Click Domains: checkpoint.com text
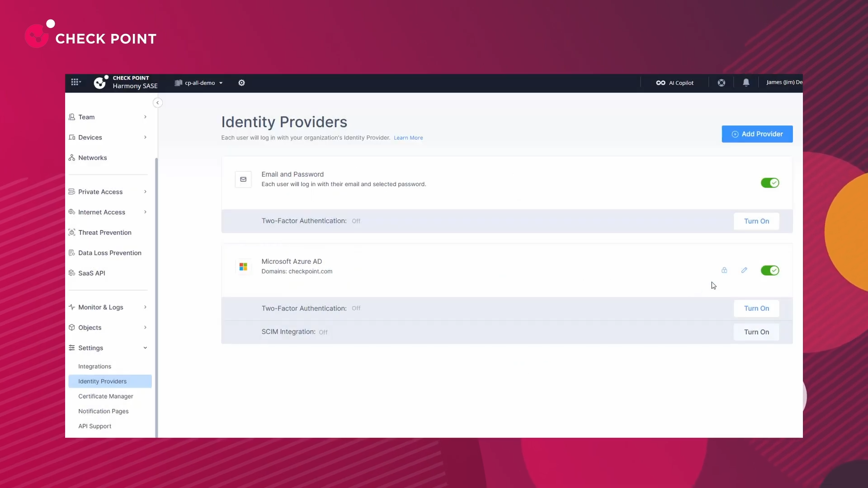The width and height of the screenshot is (868, 488). pos(297,272)
